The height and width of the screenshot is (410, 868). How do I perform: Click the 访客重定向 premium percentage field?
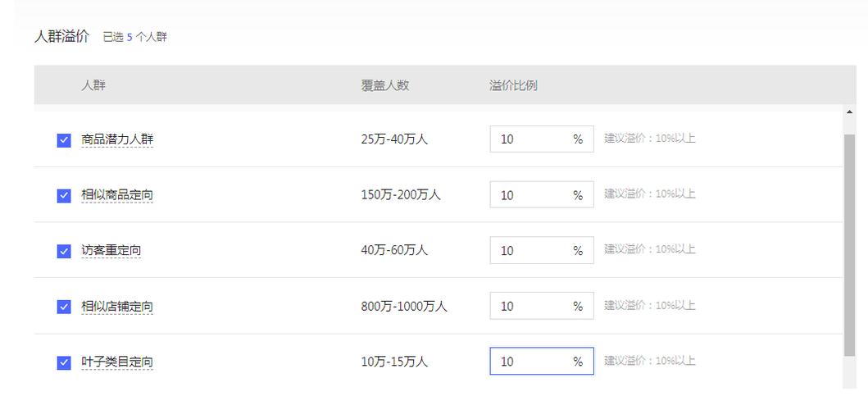[x=542, y=250]
